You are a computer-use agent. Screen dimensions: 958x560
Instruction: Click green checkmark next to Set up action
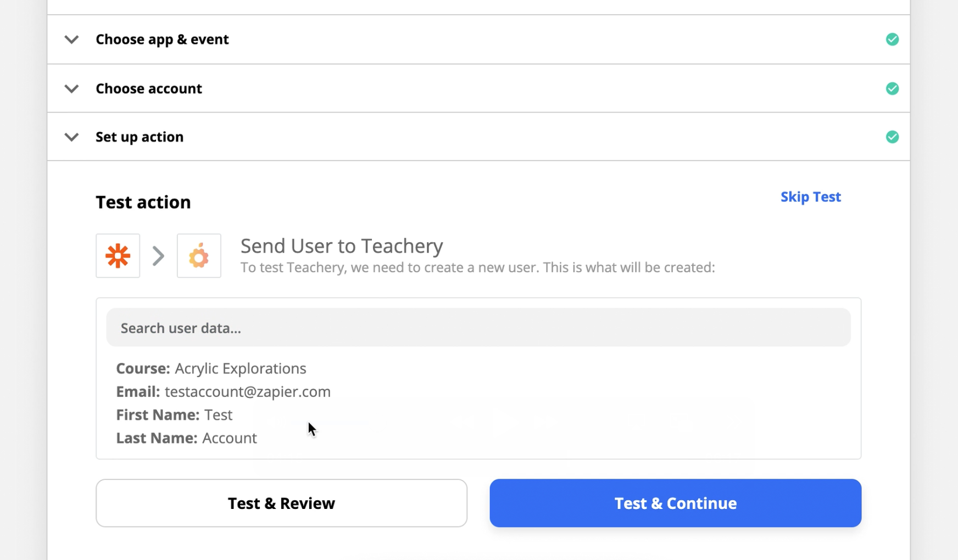coord(892,137)
